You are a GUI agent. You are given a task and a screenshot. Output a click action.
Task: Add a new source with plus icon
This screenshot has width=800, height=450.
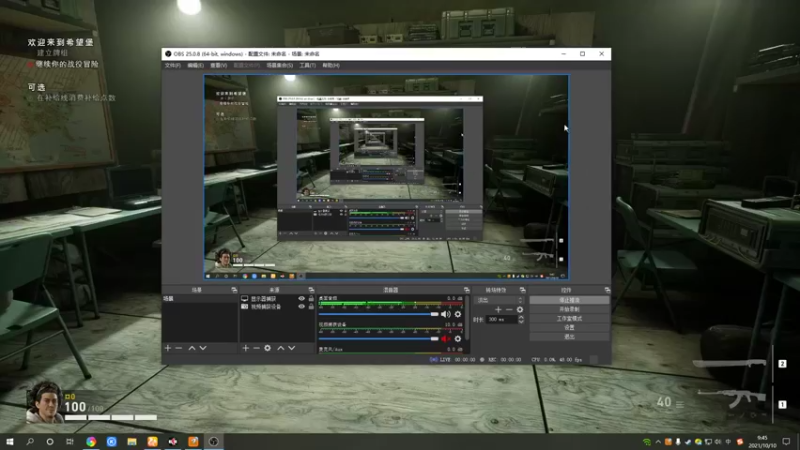[x=245, y=348]
